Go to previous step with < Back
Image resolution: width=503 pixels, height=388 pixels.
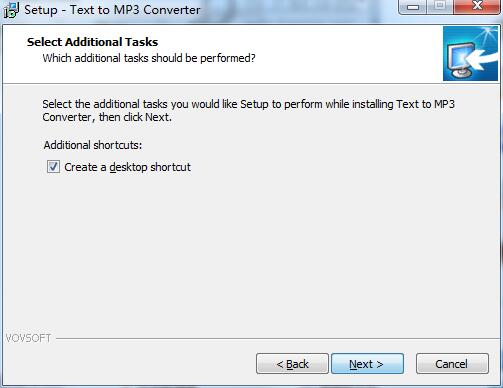click(292, 364)
